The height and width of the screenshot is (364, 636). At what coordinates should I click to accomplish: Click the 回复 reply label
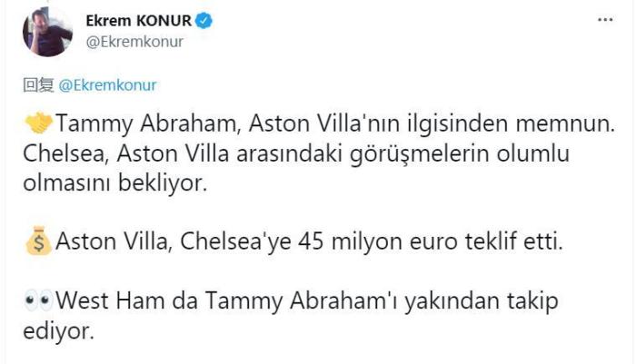click(38, 84)
